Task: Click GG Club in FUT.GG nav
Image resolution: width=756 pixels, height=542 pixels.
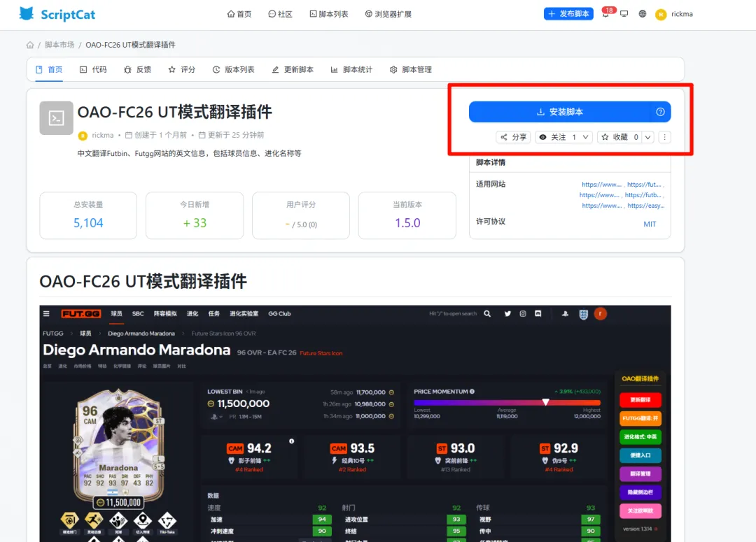Action: point(279,313)
